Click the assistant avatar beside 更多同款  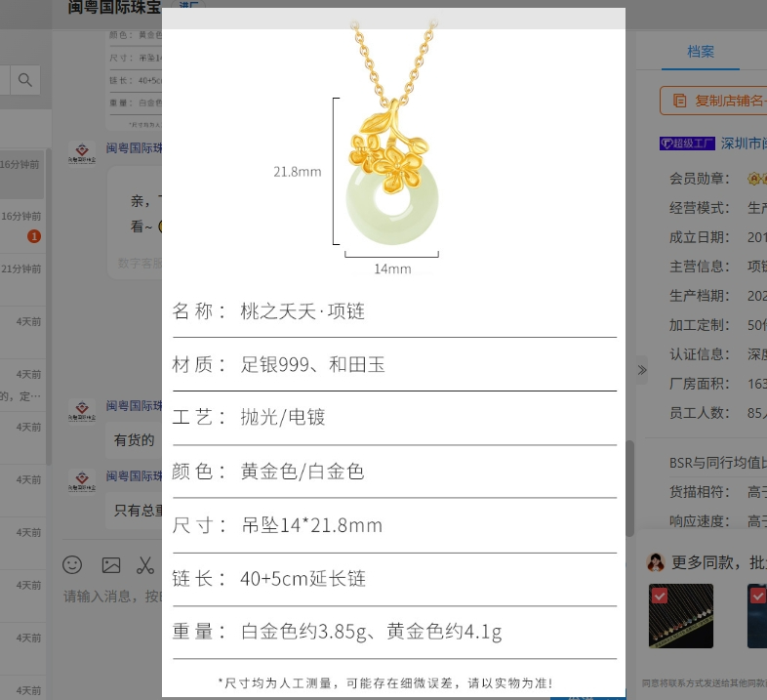(x=657, y=562)
